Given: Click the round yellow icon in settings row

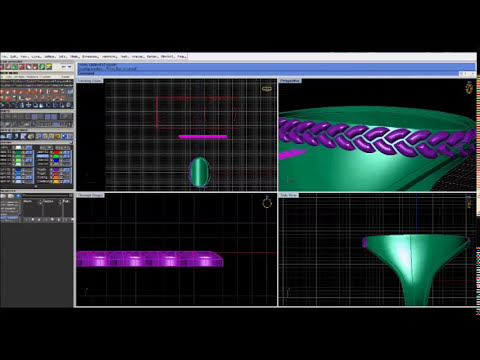Looking at the screenshot, I should 31,136.
